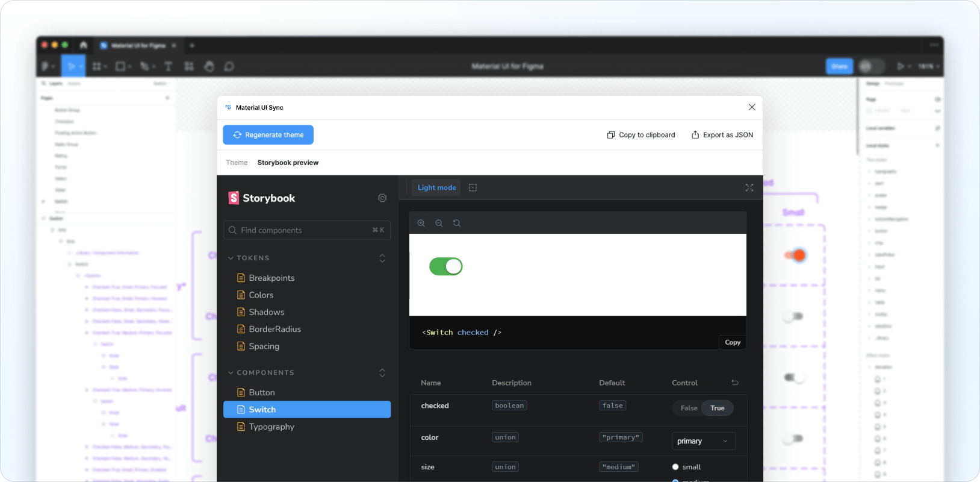Viewport: 980px width, 482px height.
Task: Open the Typography component page
Action: (x=271, y=427)
